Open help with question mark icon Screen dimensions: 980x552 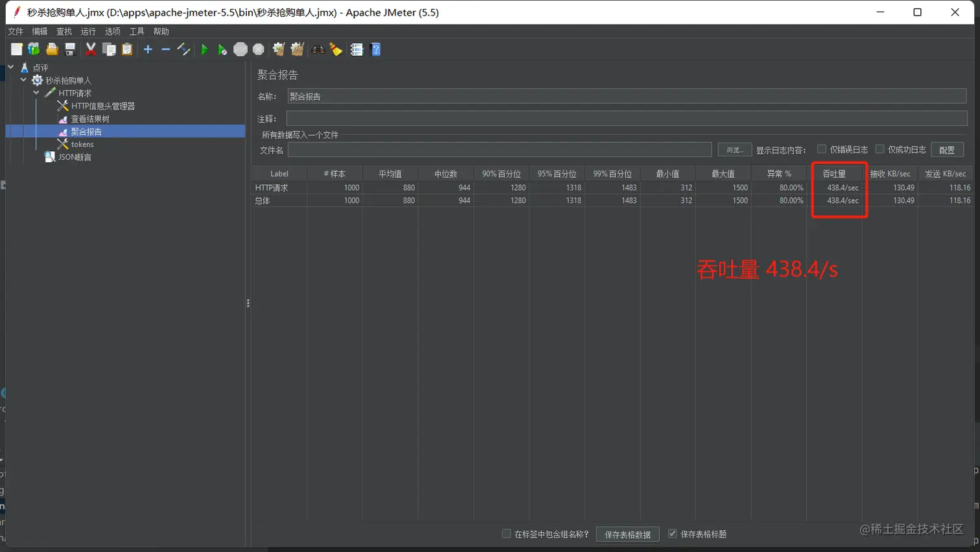375,49
